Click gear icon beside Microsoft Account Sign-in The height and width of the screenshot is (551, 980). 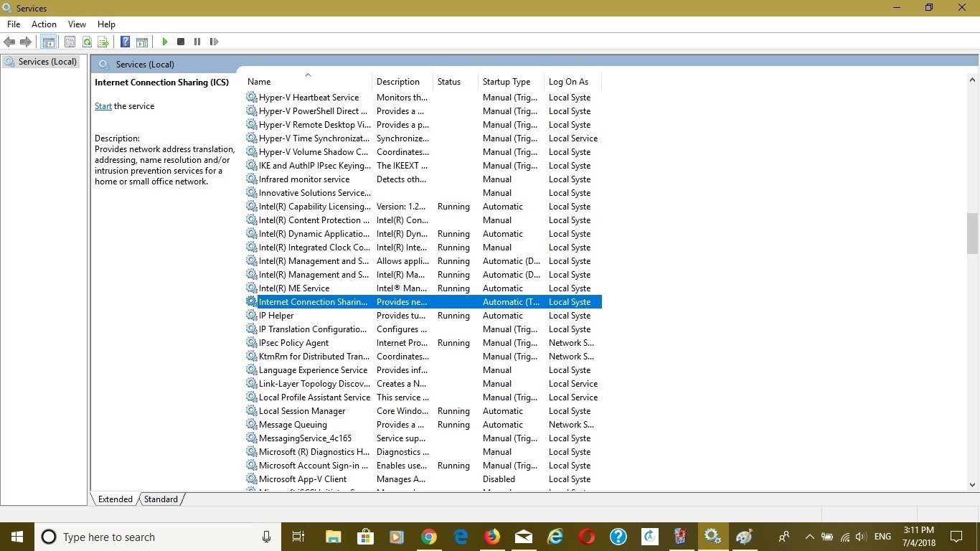pyautogui.click(x=251, y=466)
